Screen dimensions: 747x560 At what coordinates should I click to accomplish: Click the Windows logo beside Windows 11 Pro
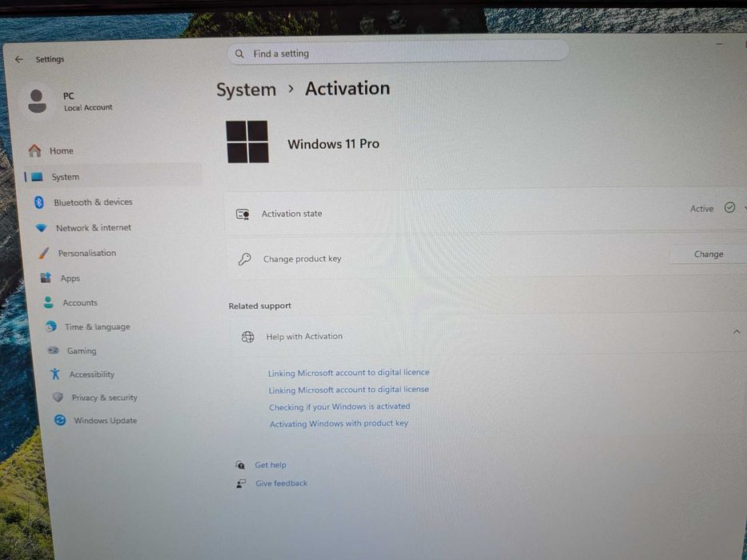[247, 142]
